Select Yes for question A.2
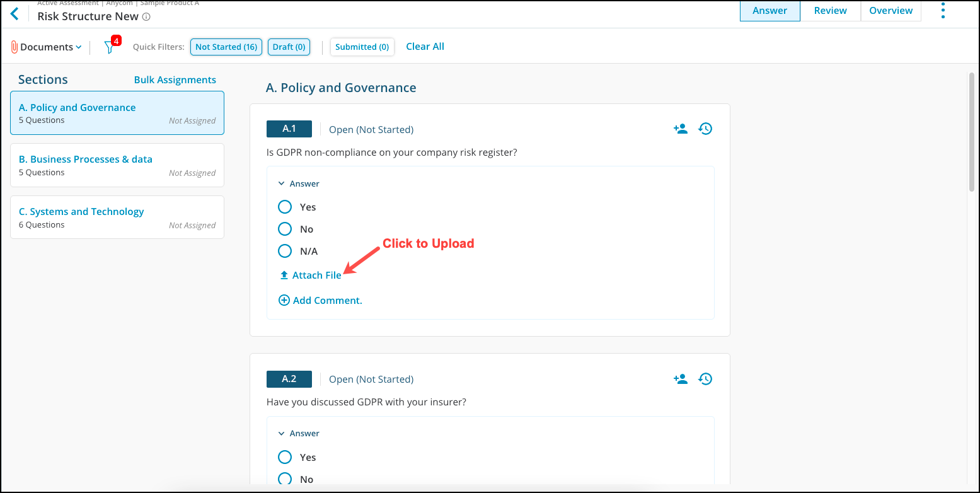The width and height of the screenshot is (980, 493). [285, 457]
